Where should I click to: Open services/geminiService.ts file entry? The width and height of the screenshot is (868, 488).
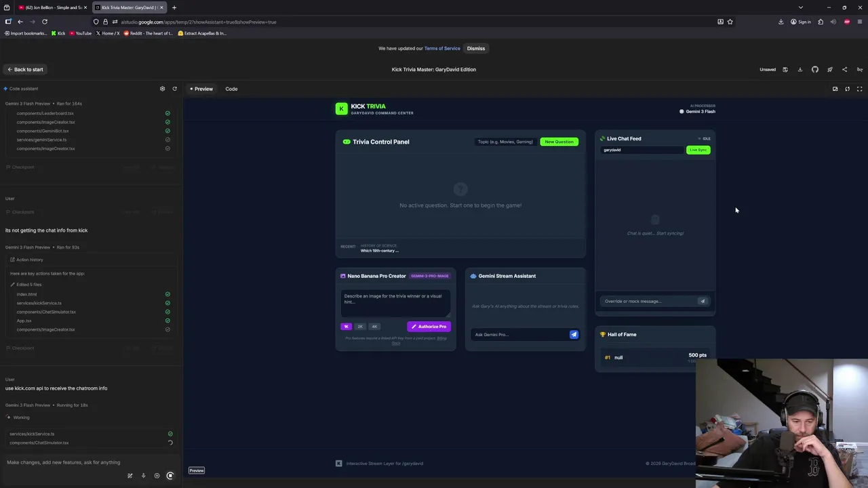pos(41,140)
